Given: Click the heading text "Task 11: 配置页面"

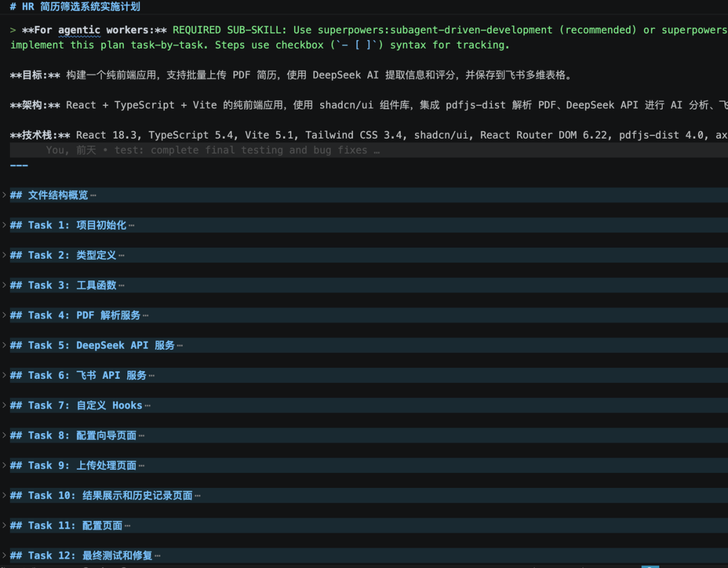Looking at the screenshot, I should pos(75,526).
